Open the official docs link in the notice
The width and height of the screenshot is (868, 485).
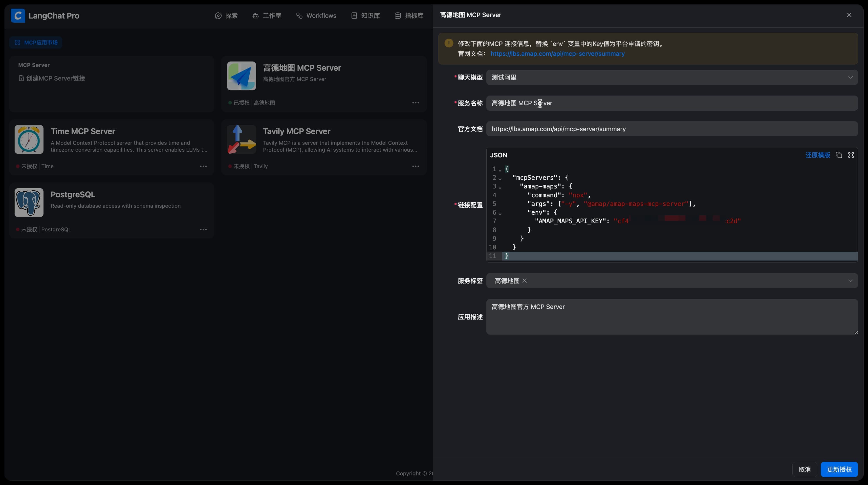(x=557, y=54)
